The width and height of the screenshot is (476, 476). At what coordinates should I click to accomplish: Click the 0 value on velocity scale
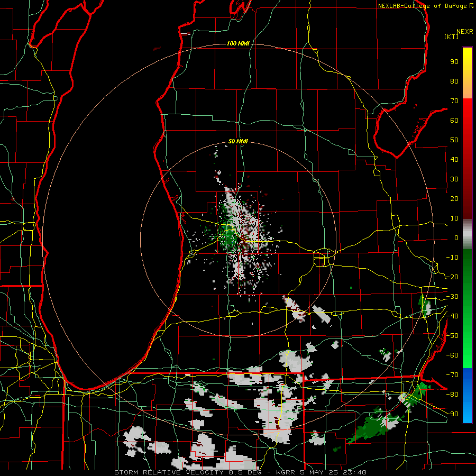456,238
